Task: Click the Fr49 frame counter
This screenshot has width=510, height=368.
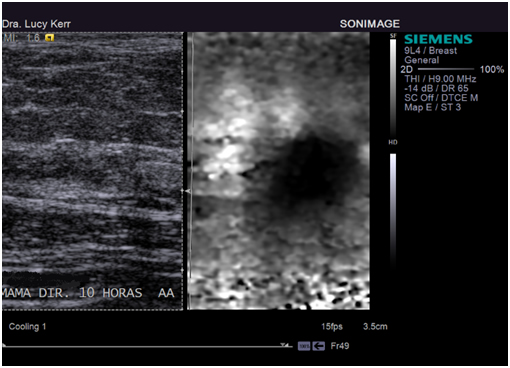Action: [340, 346]
